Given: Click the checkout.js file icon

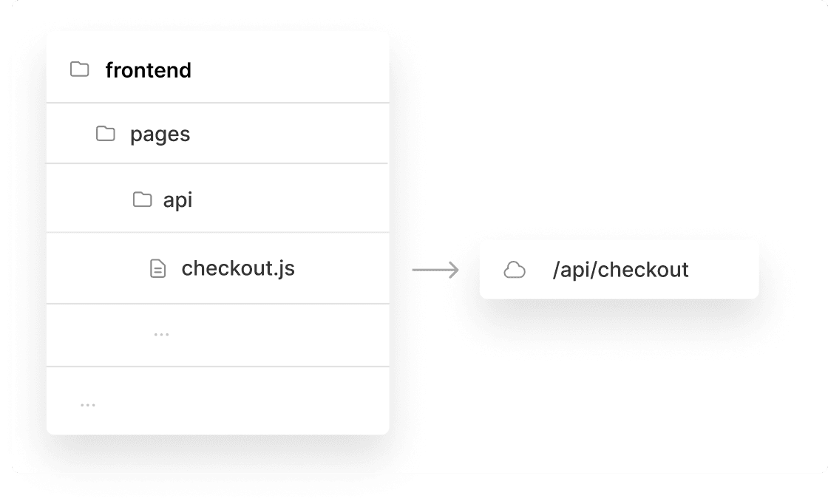Looking at the screenshot, I should tap(157, 268).
